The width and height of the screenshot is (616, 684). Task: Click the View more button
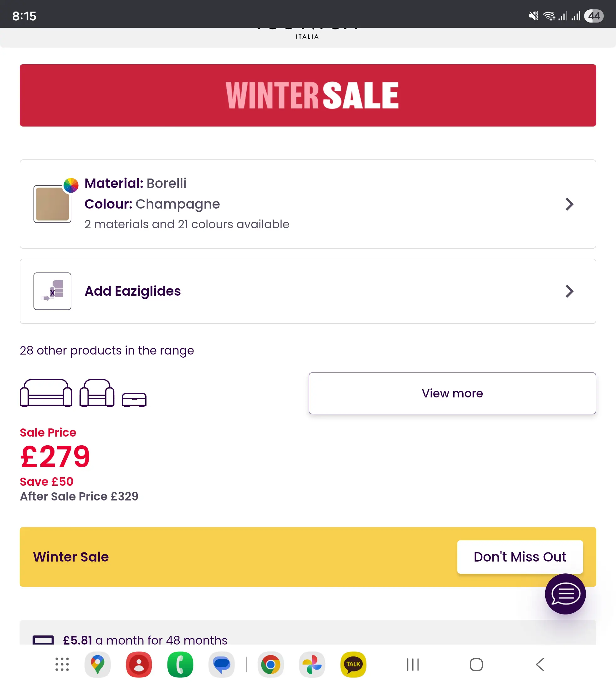coord(452,393)
